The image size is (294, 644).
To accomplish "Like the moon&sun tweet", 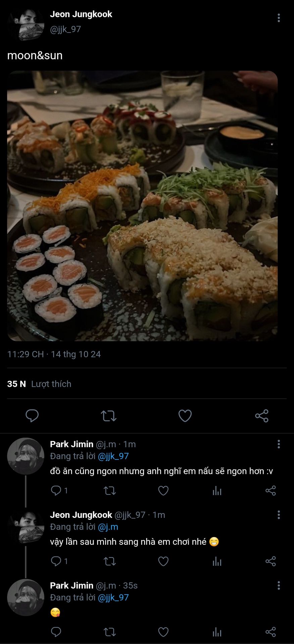I will pyautogui.click(x=185, y=416).
